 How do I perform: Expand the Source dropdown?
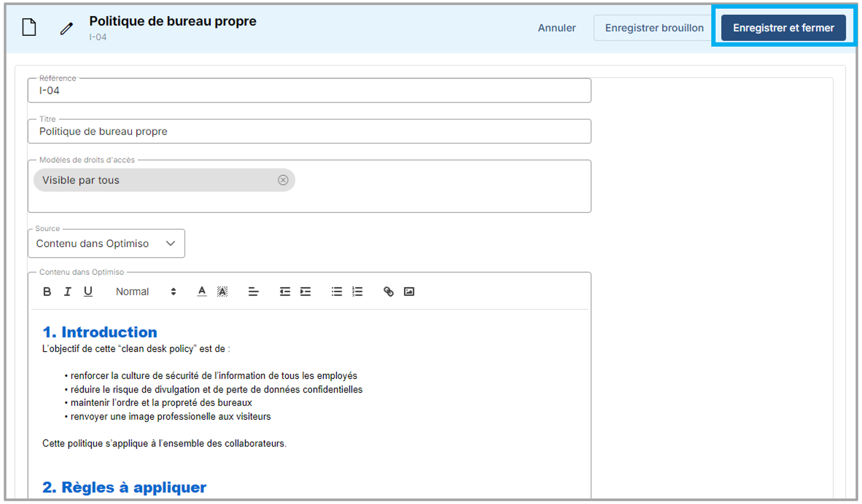(x=106, y=243)
